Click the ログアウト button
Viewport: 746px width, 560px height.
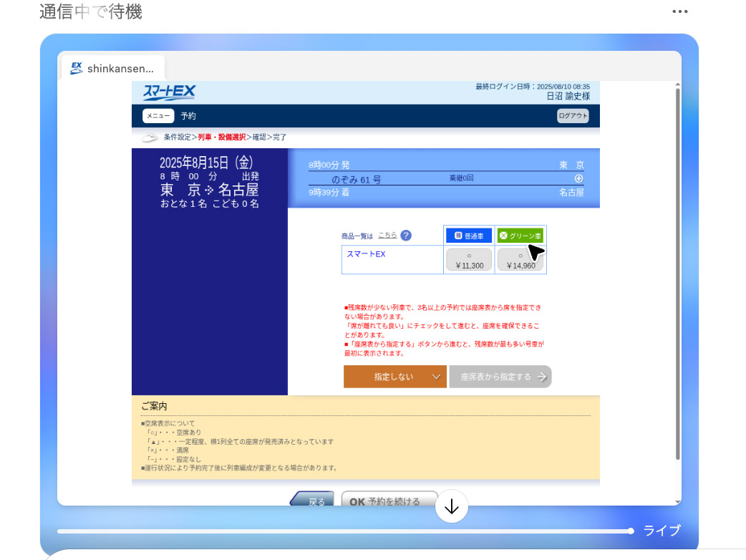573,116
